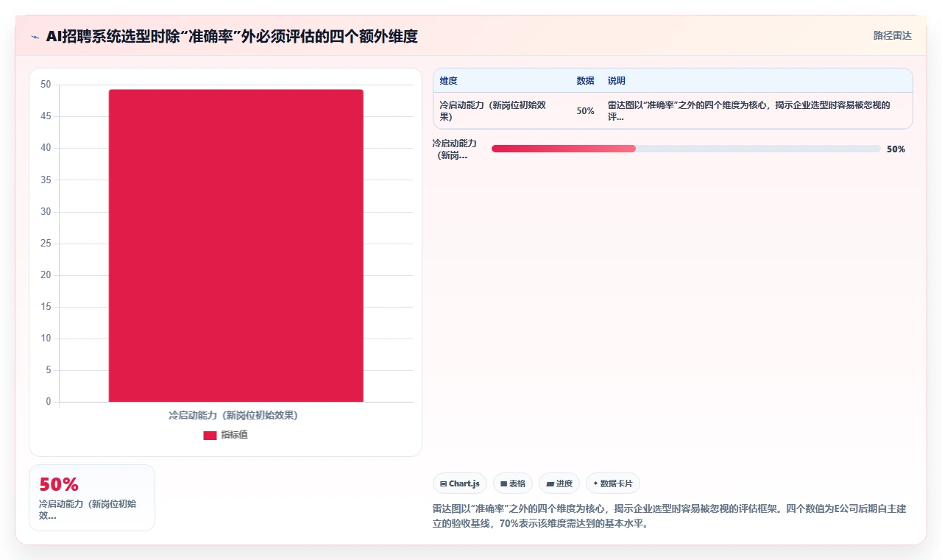Select the Chart.js chip
Screen dimensions: 942x560
pyautogui.click(x=460, y=483)
